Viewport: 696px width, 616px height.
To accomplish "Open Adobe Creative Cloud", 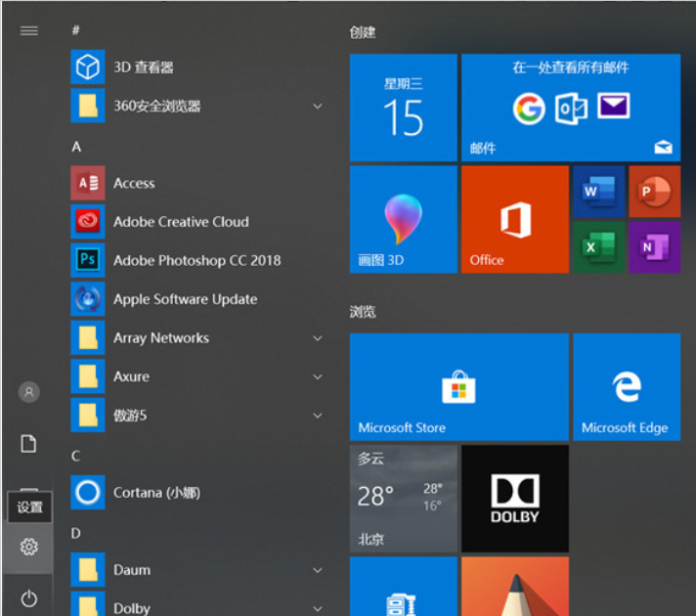I will (x=181, y=222).
